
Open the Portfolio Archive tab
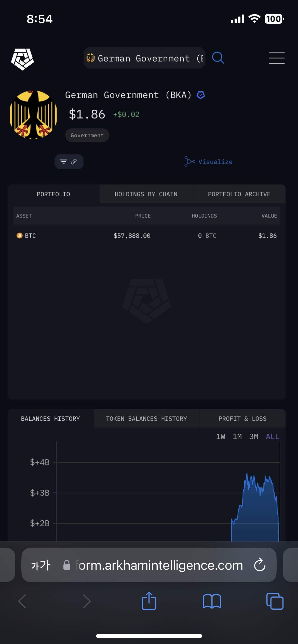pos(239,194)
